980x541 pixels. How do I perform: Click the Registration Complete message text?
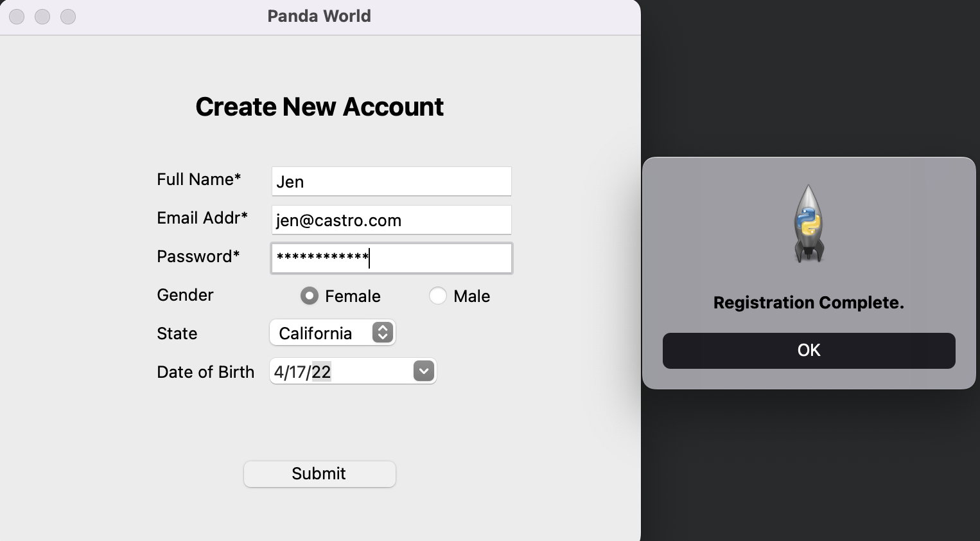[x=809, y=303]
